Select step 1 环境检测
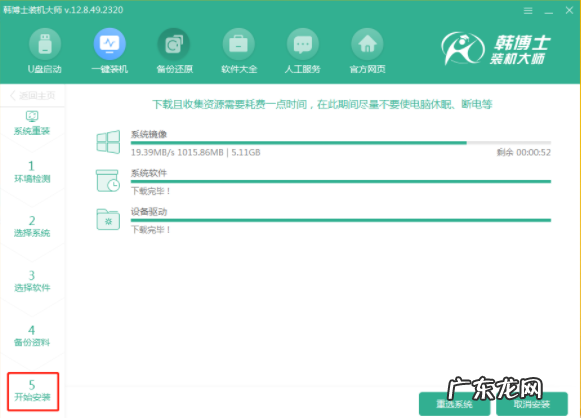 [32, 172]
